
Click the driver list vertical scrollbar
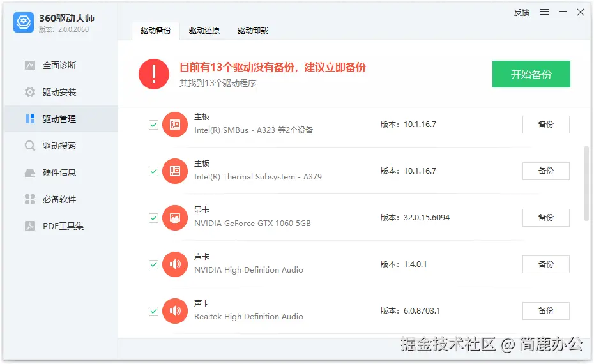click(586, 183)
